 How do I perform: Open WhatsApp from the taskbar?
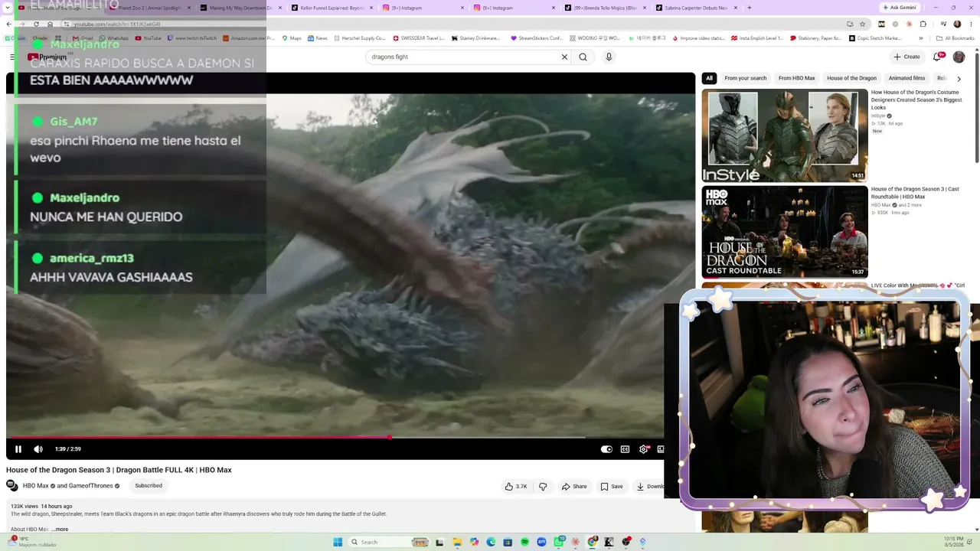[x=560, y=542]
